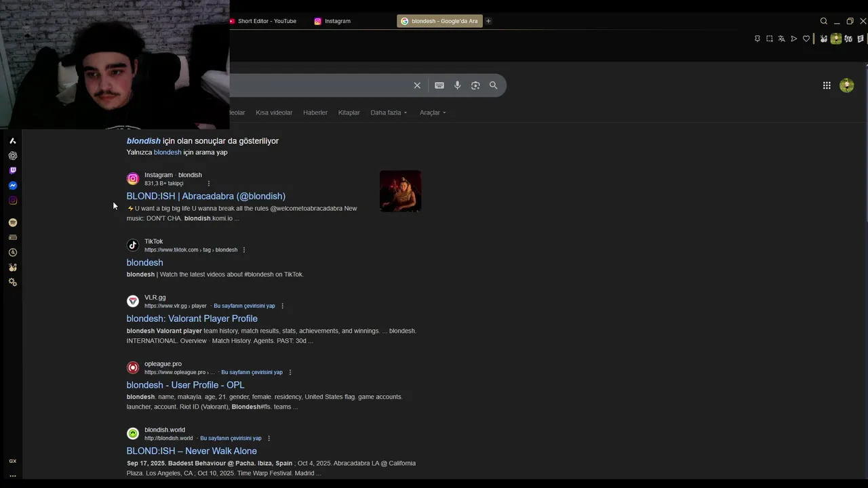
Task: Click the page vertical scrollbar
Action: click(865, 142)
